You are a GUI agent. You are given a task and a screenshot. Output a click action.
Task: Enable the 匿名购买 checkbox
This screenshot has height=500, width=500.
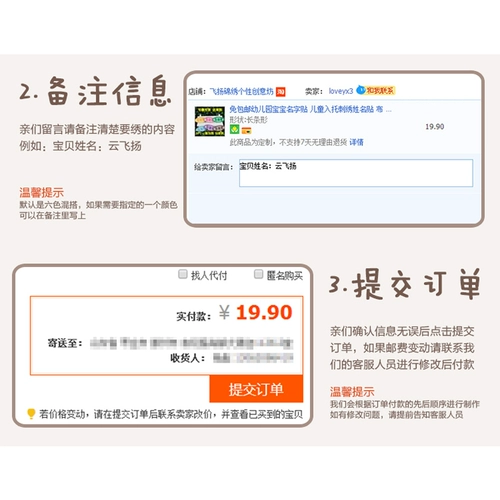pos(258,274)
